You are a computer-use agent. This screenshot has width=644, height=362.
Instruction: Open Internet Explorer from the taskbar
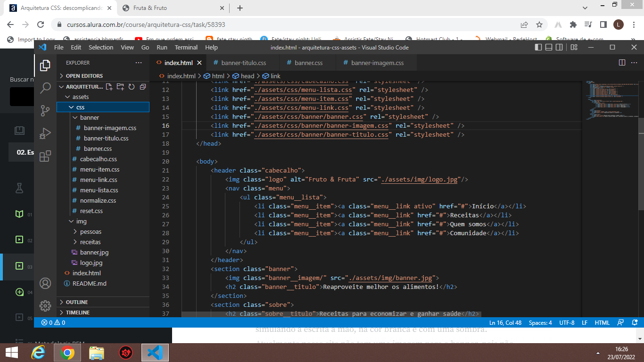point(38,353)
